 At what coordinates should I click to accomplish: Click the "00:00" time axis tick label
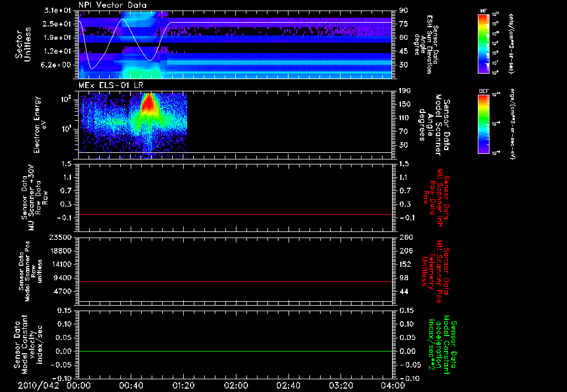[79, 386]
